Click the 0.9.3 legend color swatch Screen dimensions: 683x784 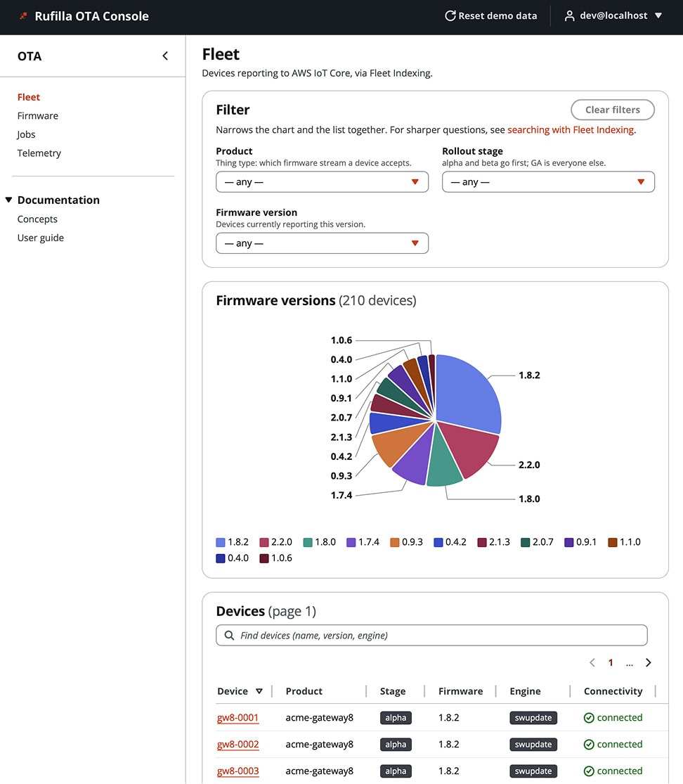(x=395, y=543)
